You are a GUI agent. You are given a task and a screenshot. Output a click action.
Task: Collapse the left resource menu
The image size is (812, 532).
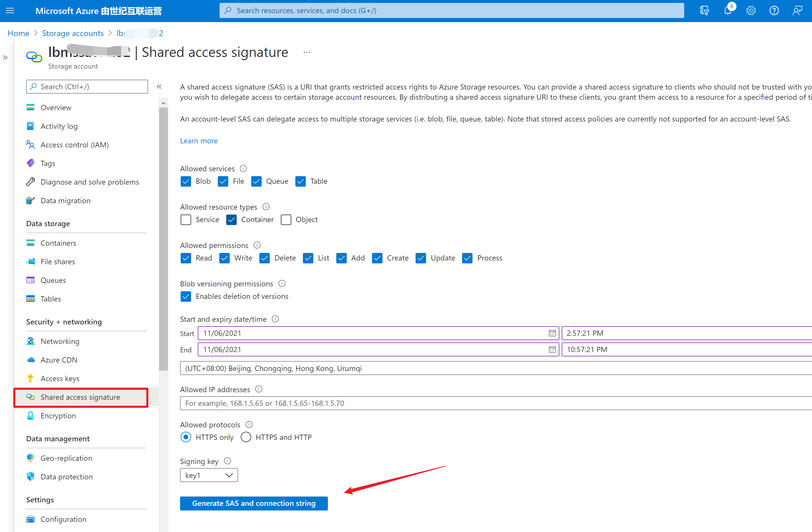(159, 87)
